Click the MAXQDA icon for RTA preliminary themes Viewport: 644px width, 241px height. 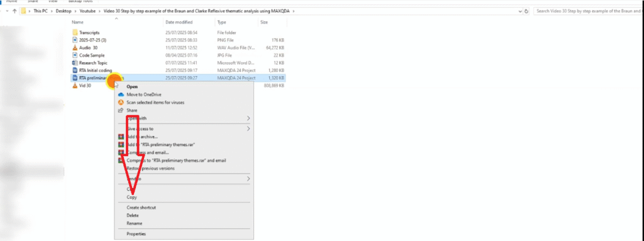[75, 78]
